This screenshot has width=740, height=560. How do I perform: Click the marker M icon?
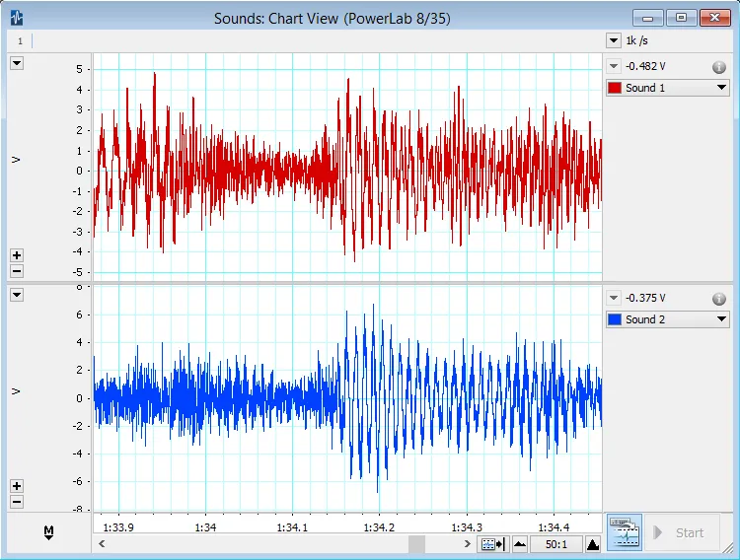(48, 532)
